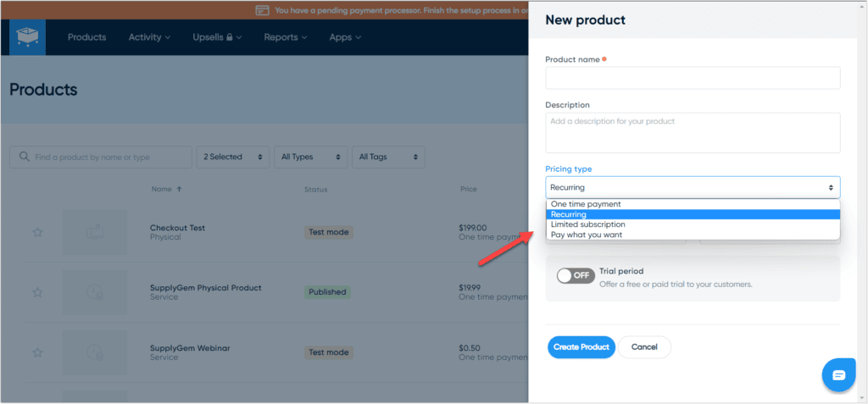This screenshot has height=404, width=868.
Task: Open the All Types filter dropdown
Action: pos(310,158)
